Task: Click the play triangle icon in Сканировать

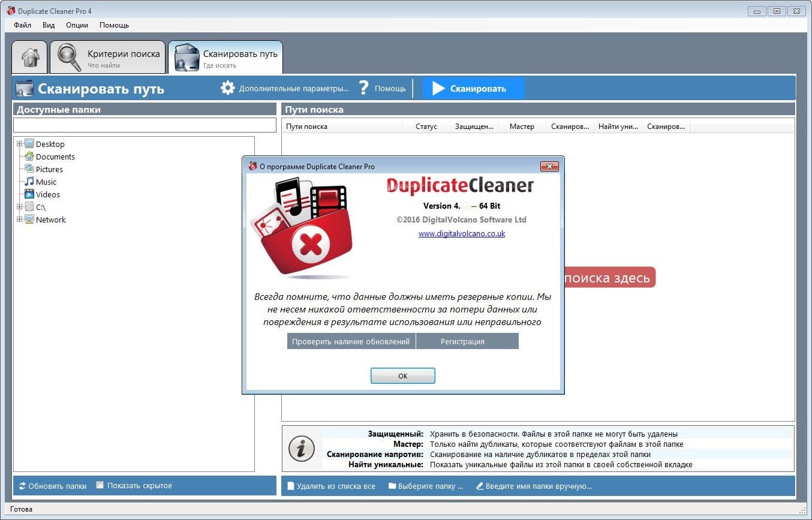Action: [x=438, y=88]
